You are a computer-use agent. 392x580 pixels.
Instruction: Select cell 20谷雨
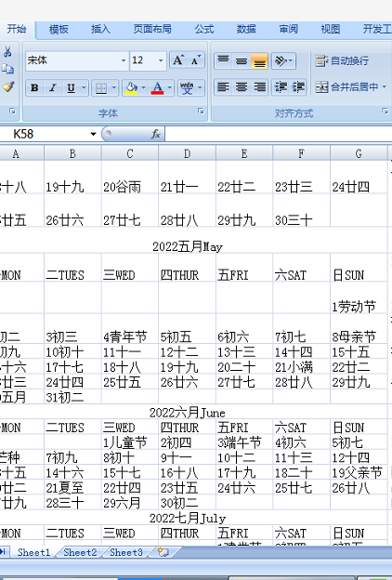pyautogui.click(x=130, y=178)
